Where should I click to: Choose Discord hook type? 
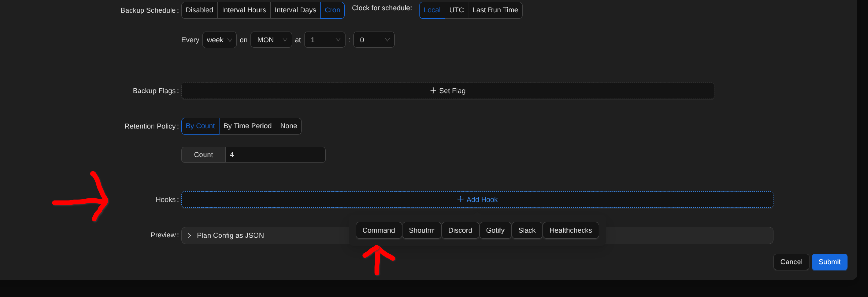(x=460, y=230)
